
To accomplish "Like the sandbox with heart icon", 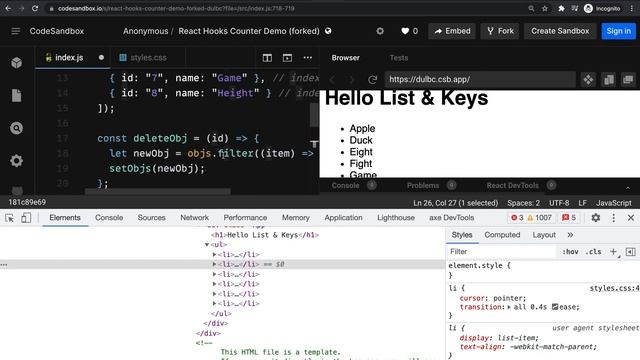I will pyautogui.click(x=405, y=31).
